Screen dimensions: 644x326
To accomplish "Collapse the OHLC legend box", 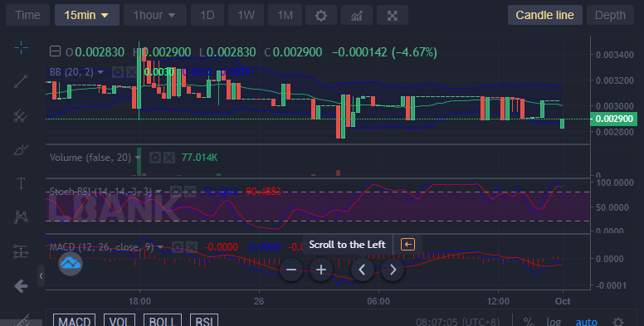I will click(x=55, y=51).
